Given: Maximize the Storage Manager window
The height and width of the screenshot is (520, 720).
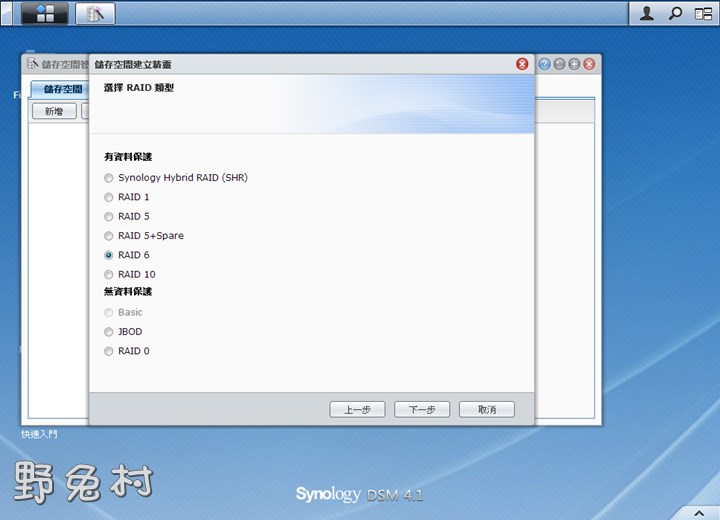Looking at the screenshot, I should 574,64.
